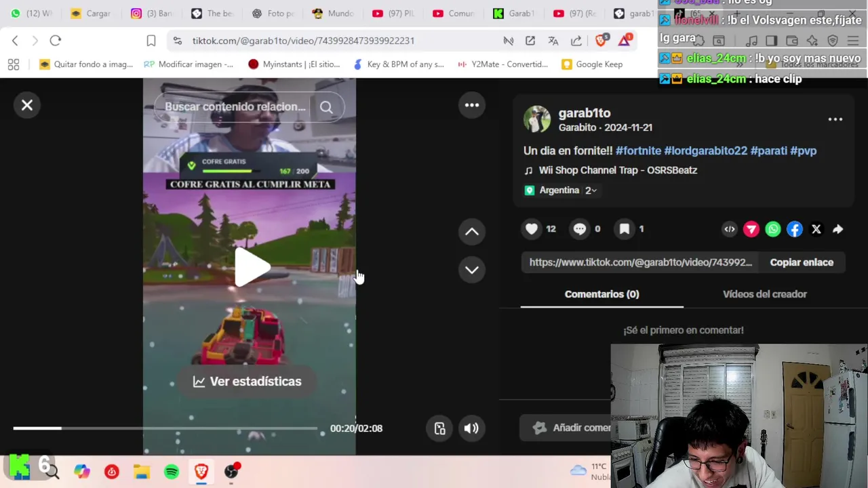Open Quitar fondo a imag... bookmark
Image resolution: width=868 pixels, height=488 pixels.
tap(86, 64)
